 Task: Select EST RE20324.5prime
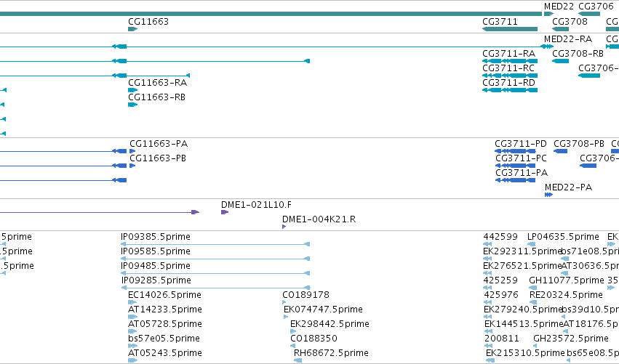click(x=566, y=295)
